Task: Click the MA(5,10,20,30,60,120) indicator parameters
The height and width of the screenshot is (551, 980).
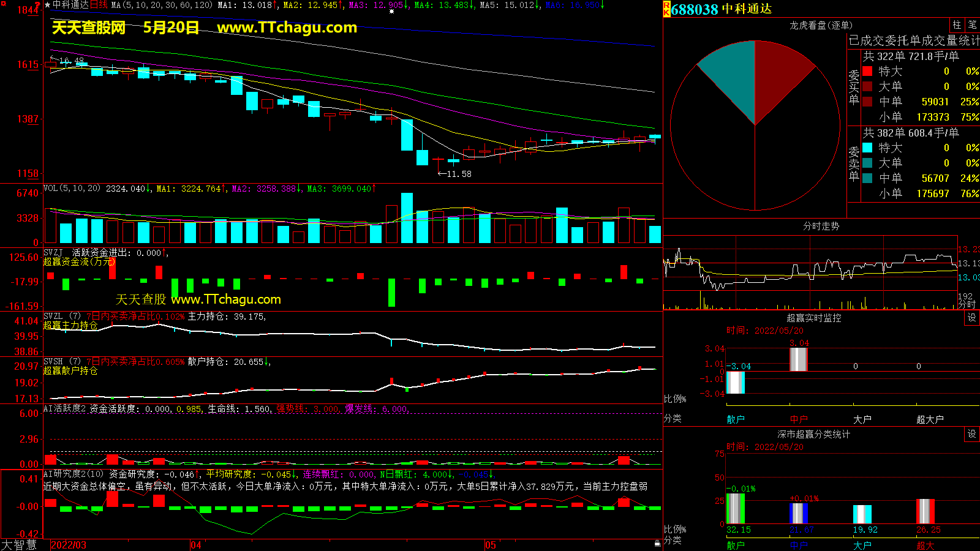Action: [x=162, y=5]
